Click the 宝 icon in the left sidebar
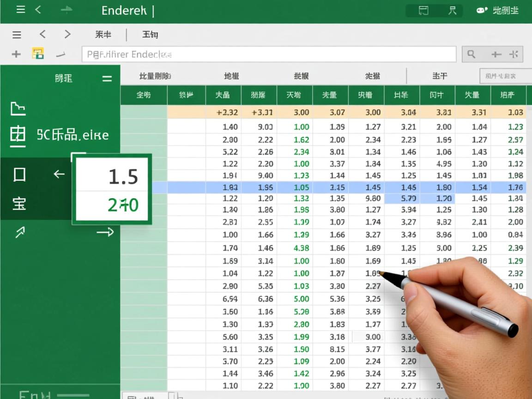This screenshot has width=532, height=399. [x=19, y=204]
